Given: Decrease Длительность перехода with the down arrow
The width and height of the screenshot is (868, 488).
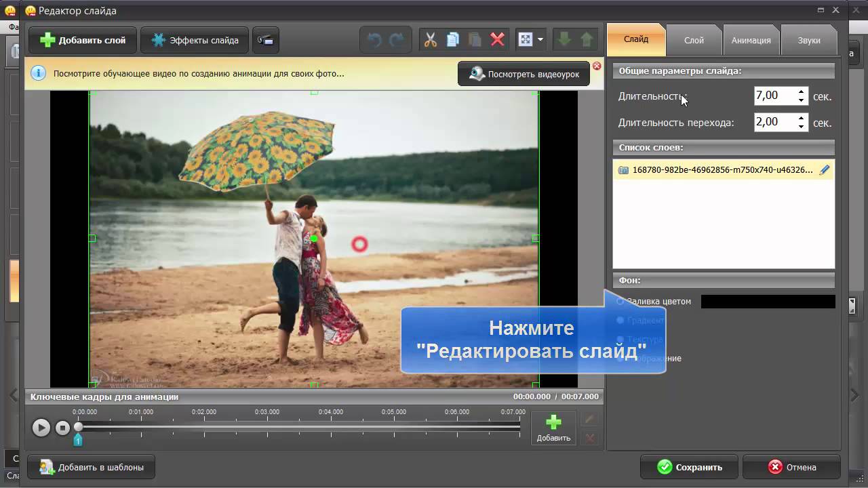Looking at the screenshot, I should tap(802, 127).
